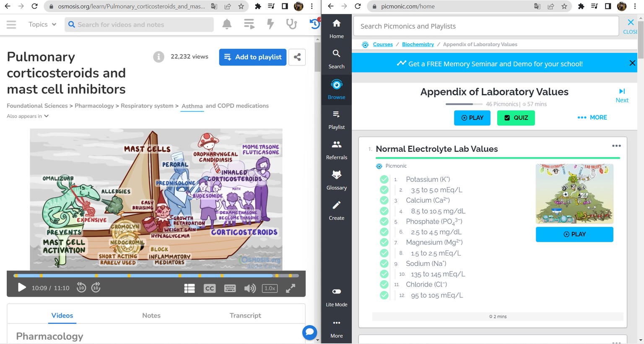
Task: Open video chapters list icon
Action: [190, 288]
